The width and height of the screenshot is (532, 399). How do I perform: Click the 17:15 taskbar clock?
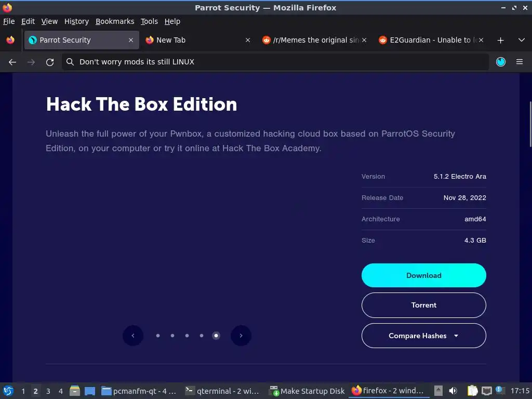tap(520, 391)
